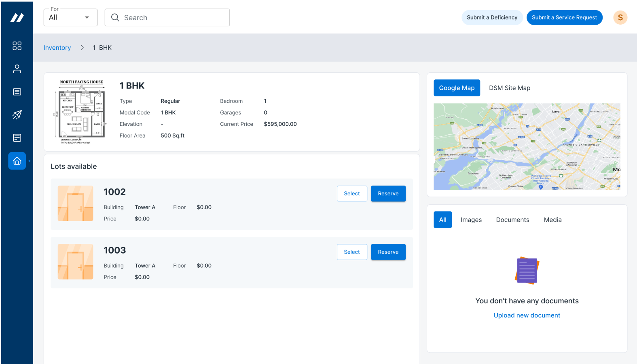Open lot 1003 door thumbnail
Image resolution: width=637 pixels, height=364 pixels.
76,262
